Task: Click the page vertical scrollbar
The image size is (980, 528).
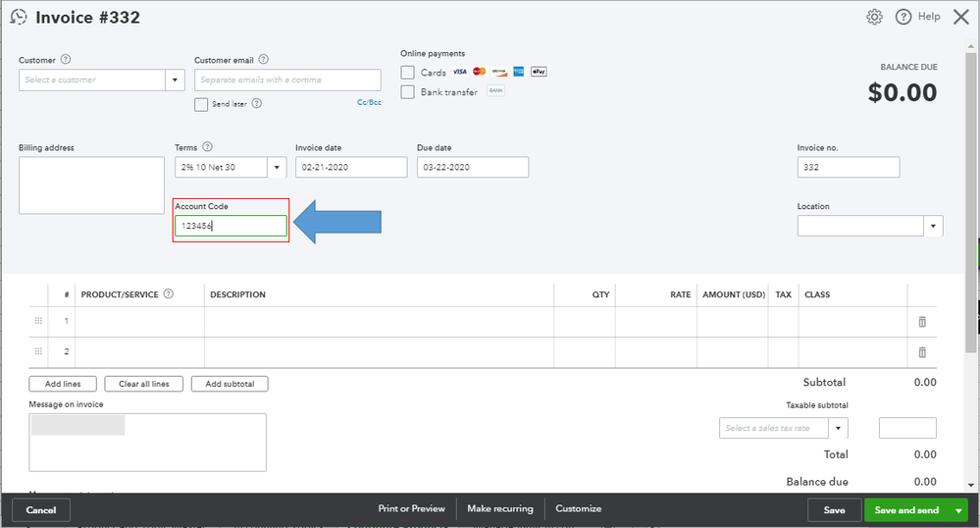Action: pyautogui.click(x=972, y=196)
